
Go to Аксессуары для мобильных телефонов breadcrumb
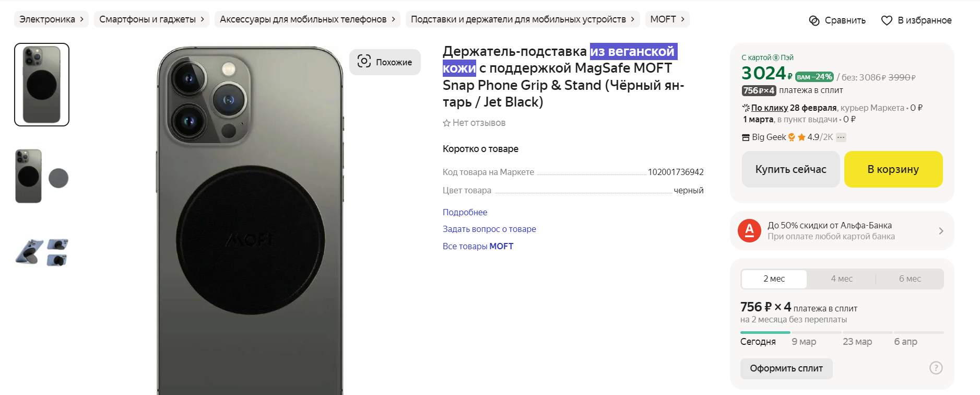[x=308, y=19]
